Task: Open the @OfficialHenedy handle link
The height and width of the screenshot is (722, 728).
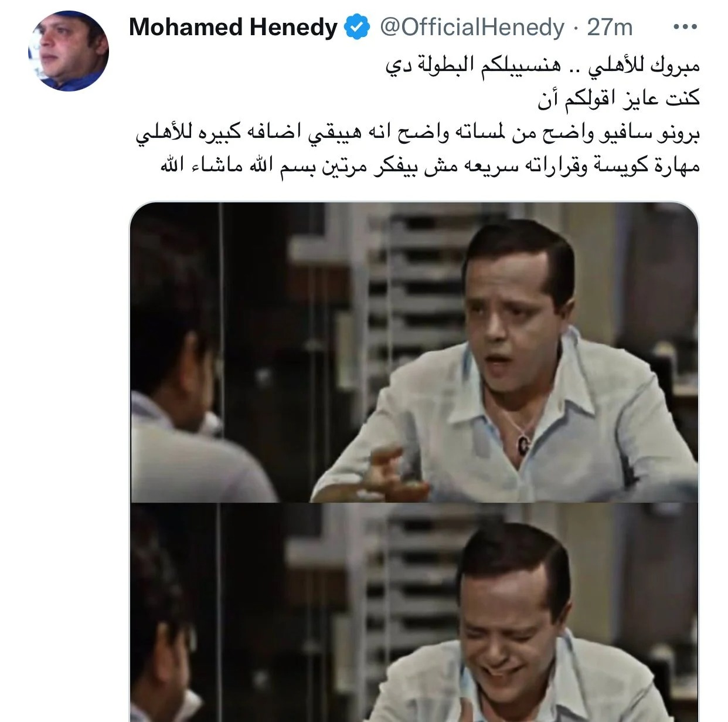Action: point(471,28)
